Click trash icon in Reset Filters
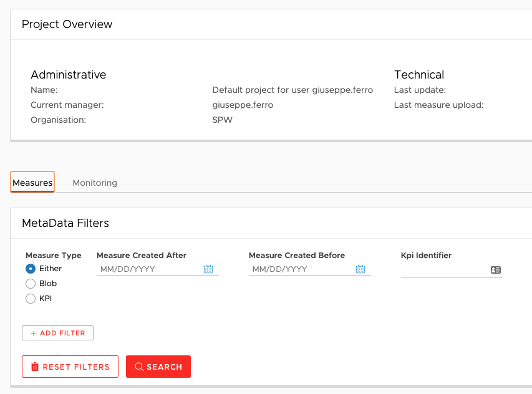This screenshot has height=394, width=532. 35,367
